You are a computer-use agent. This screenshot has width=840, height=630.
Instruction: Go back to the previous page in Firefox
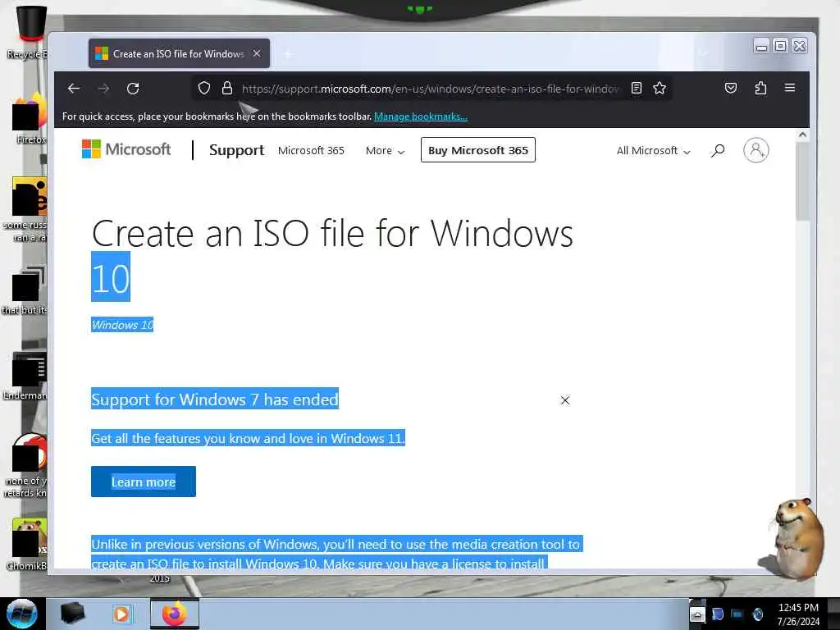[74, 89]
